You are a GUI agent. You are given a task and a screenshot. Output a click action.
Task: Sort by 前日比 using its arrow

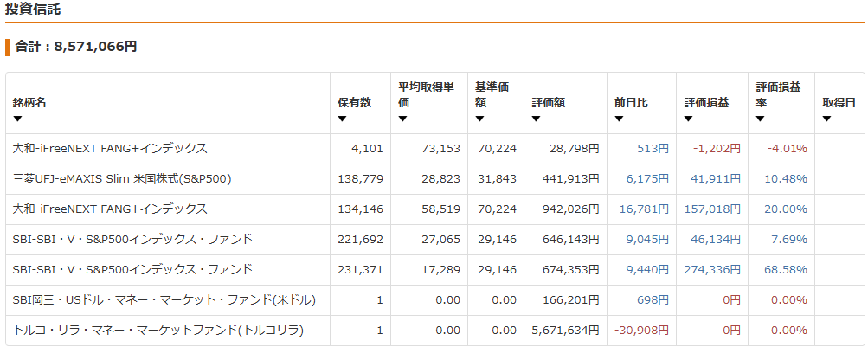619,119
